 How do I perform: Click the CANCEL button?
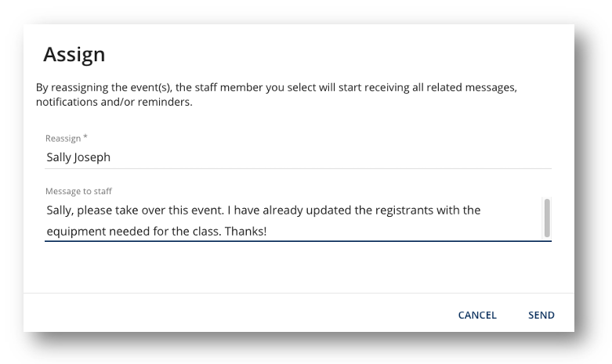(477, 315)
